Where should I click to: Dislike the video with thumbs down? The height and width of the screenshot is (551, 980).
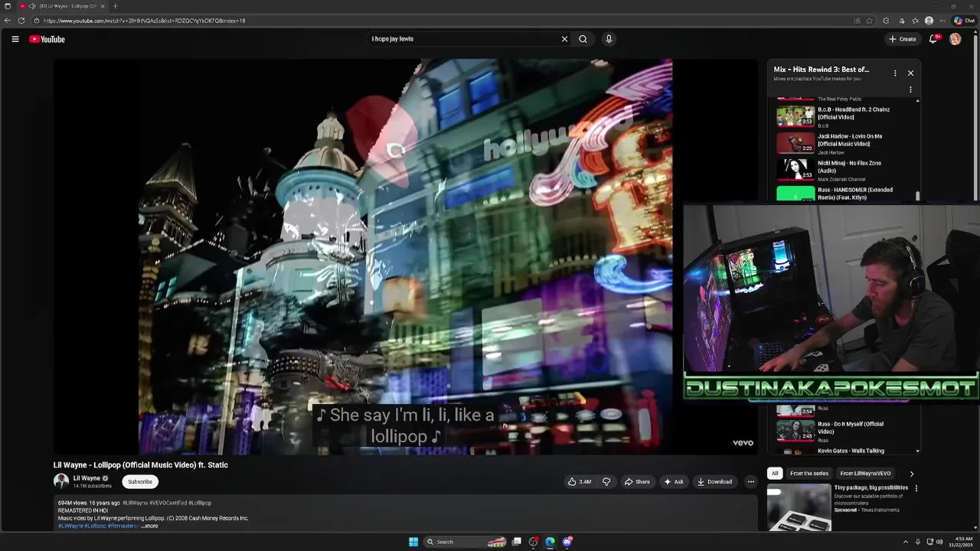point(606,481)
